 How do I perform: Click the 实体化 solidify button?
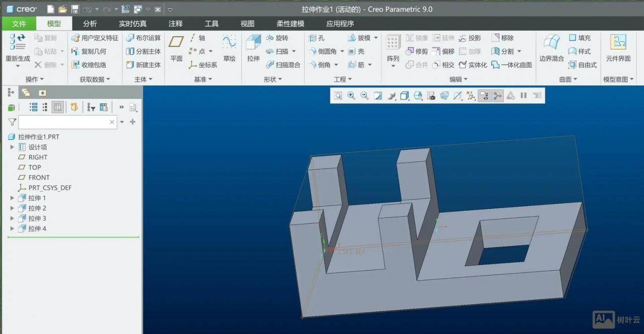472,65
